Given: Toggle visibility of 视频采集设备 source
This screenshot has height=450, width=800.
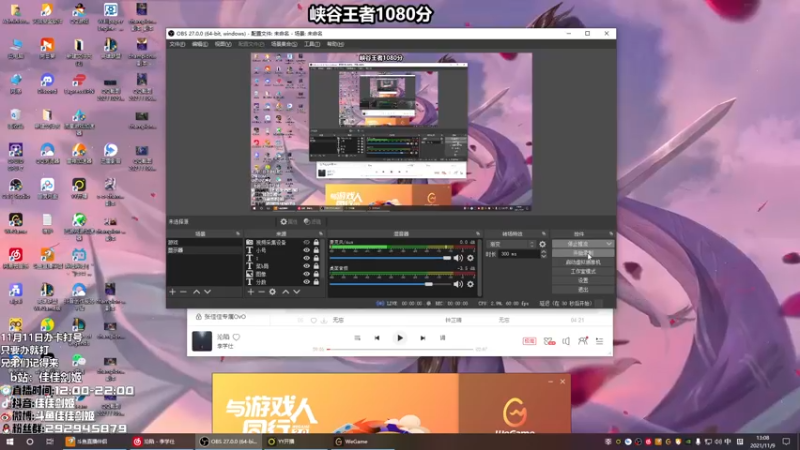Looking at the screenshot, I should pyautogui.click(x=307, y=242).
